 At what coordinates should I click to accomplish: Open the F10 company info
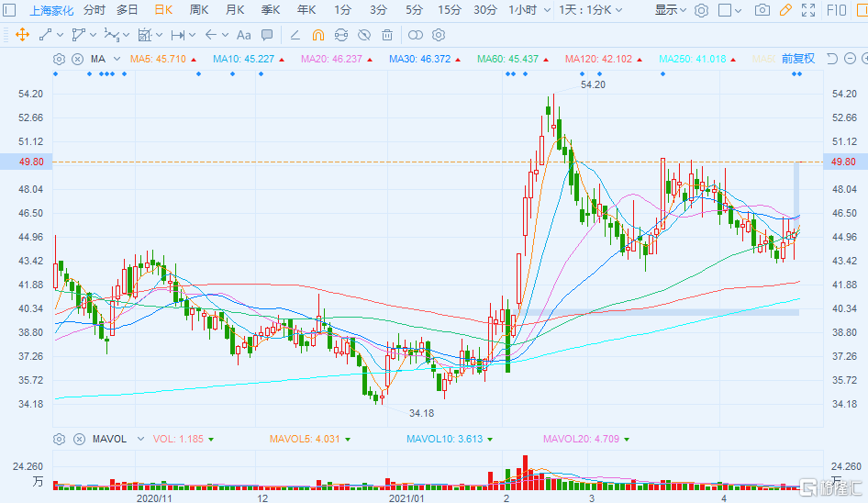(x=837, y=10)
